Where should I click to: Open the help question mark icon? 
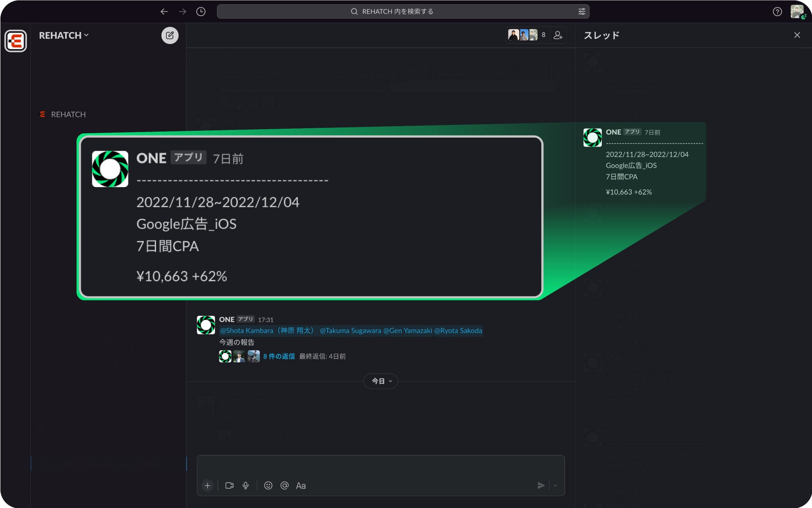(777, 12)
